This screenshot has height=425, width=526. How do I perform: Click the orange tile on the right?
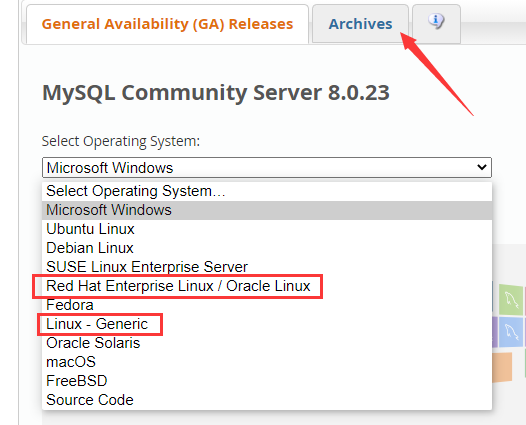click(x=502, y=367)
